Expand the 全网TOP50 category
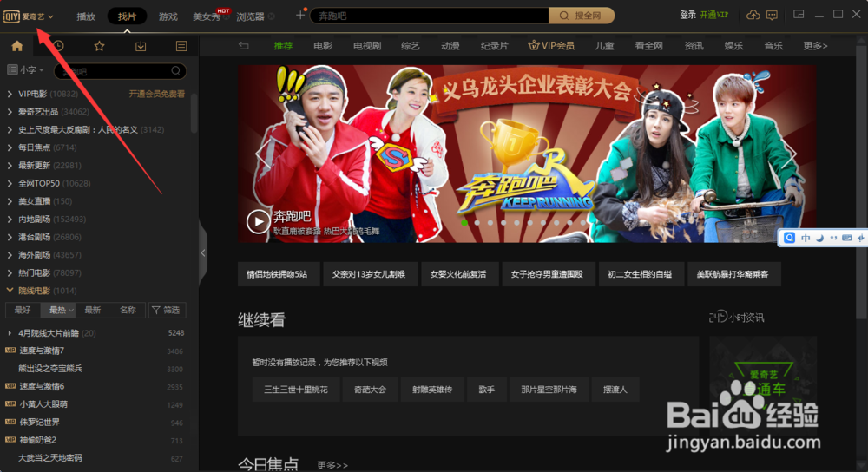This screenshot has height=472, width=868. click(10, 183)
